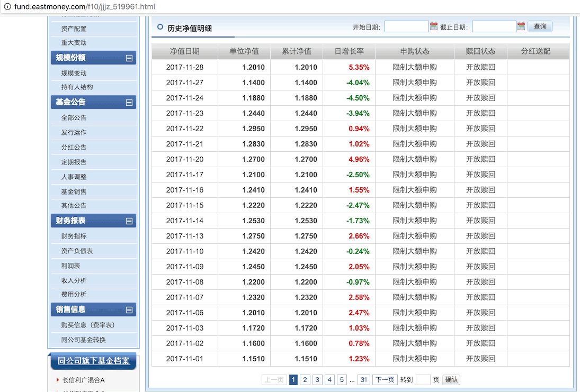Click the 查询 search button
Image resolution: width=580 pixels, height=392 pixels.
coord(540,26)
